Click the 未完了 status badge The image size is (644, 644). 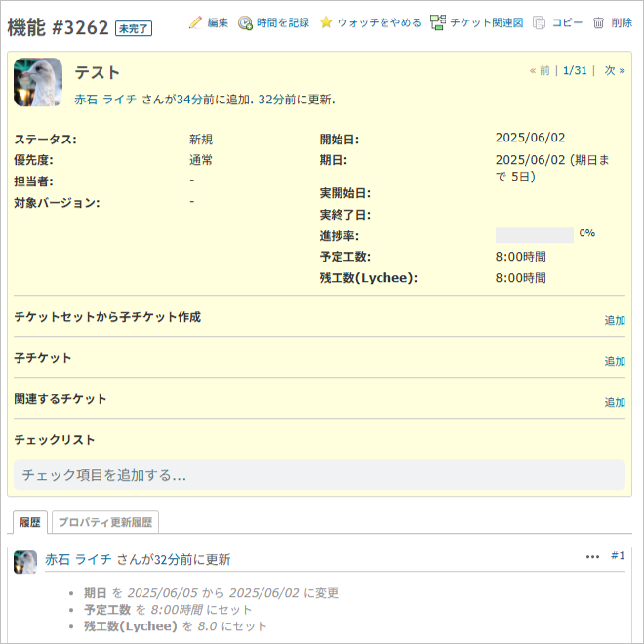tap(134, 28)
